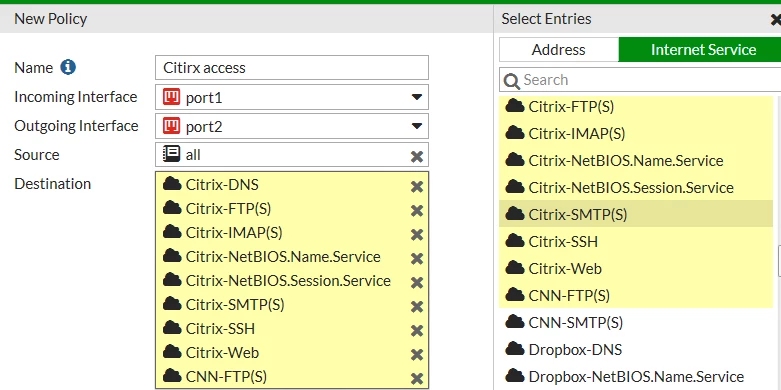Viewport: 781px width, 390px height.
Task: Click cloud icon beside Citrix-SSH in entries list
Action: point(515,241)
